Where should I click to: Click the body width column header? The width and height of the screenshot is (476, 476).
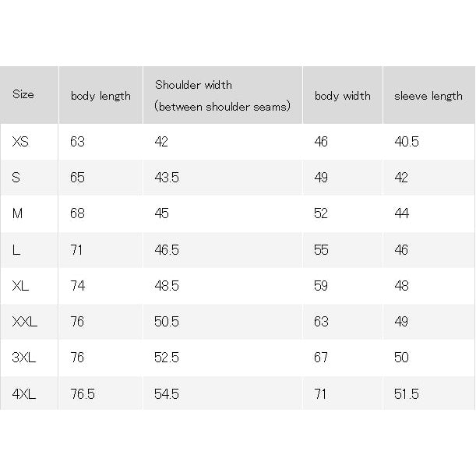343,96
